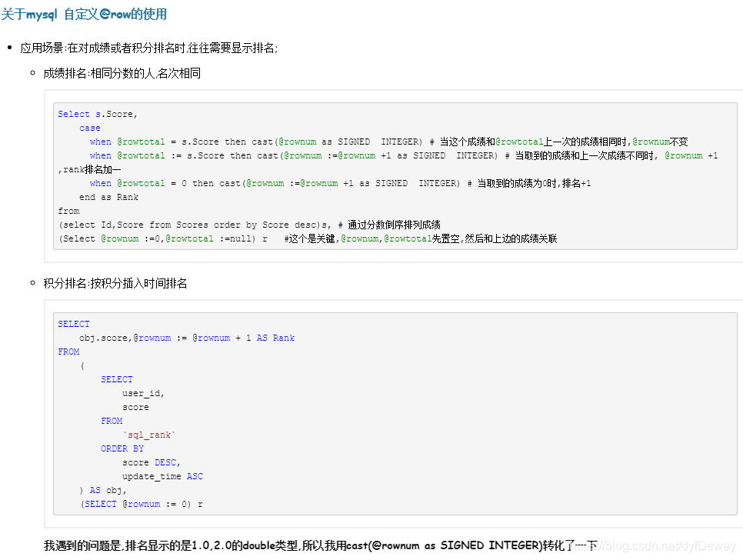Click the Rank alias in first query
Image resolution: width=743 pixels, height=560 pixels.
pos(128,196)
